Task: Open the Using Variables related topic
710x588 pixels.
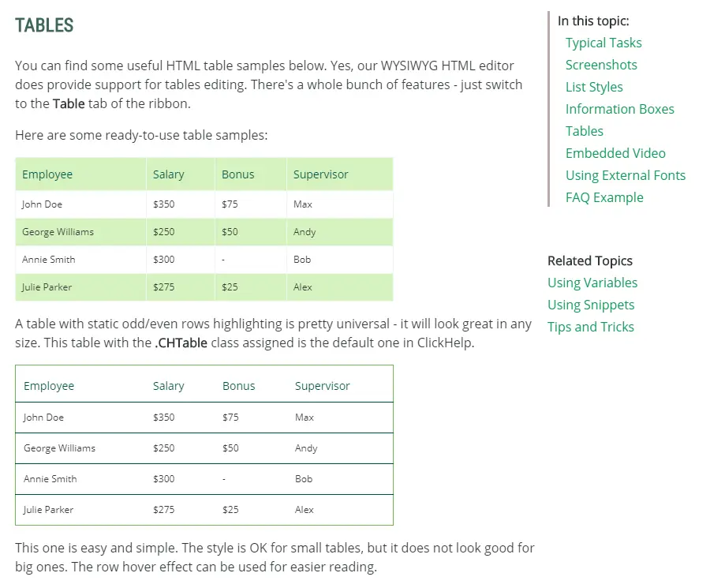Action: tap(592, 283)
